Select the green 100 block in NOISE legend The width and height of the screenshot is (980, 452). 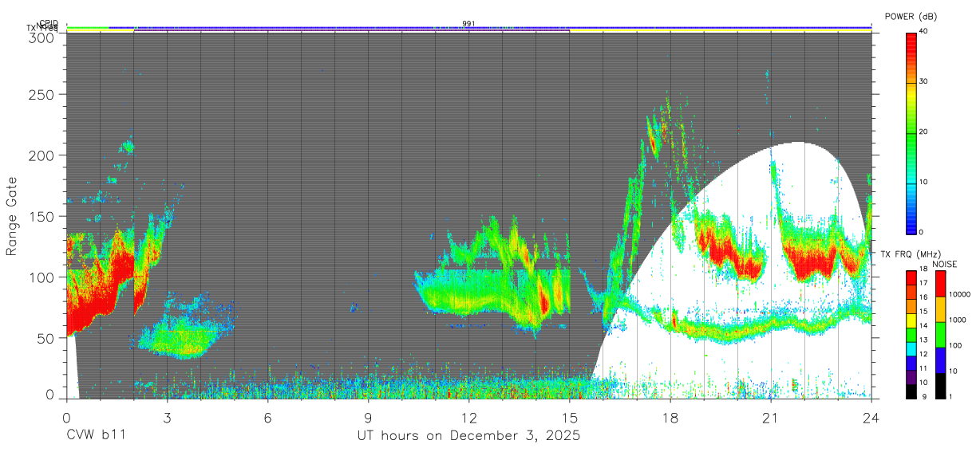click(x=941, y=334)
